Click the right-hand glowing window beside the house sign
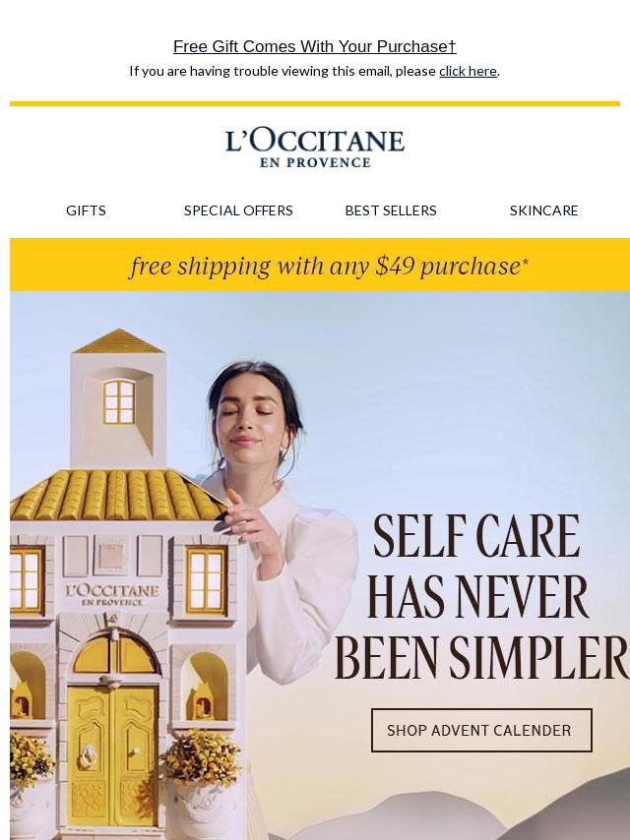This screenshot has height=840, width=630. click(206, 579)
